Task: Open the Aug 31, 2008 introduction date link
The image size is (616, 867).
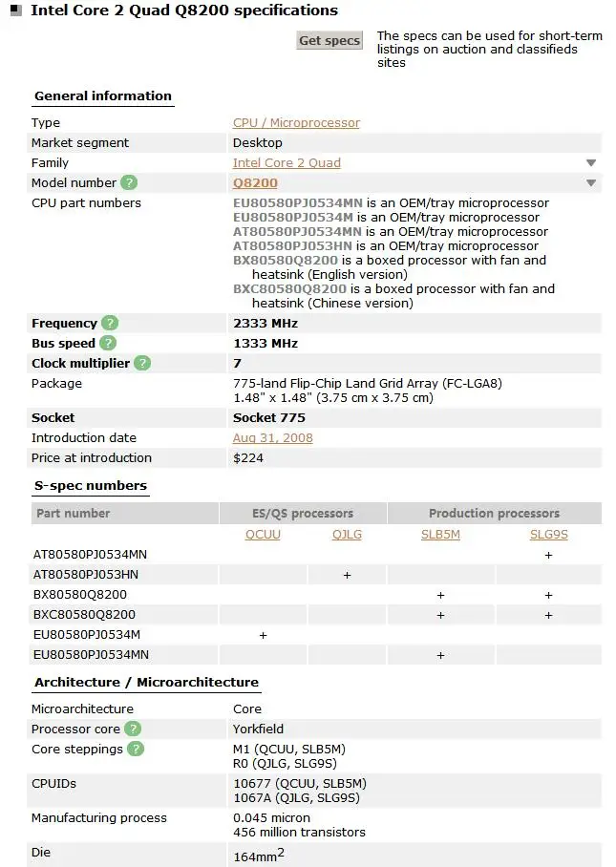Action: (272, 437)
